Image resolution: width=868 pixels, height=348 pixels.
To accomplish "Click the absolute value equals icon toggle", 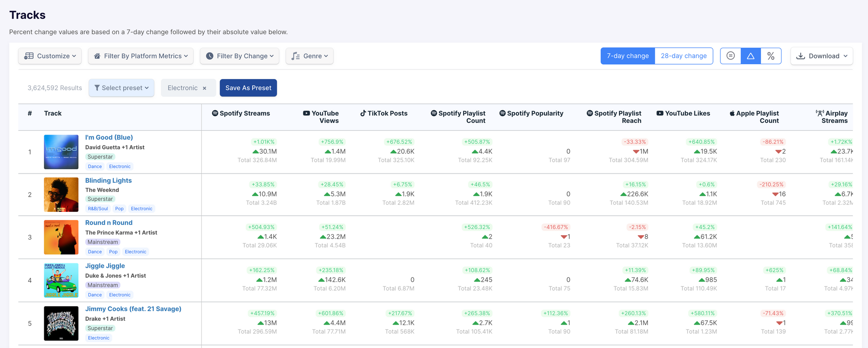I will [x=730, y=56].
